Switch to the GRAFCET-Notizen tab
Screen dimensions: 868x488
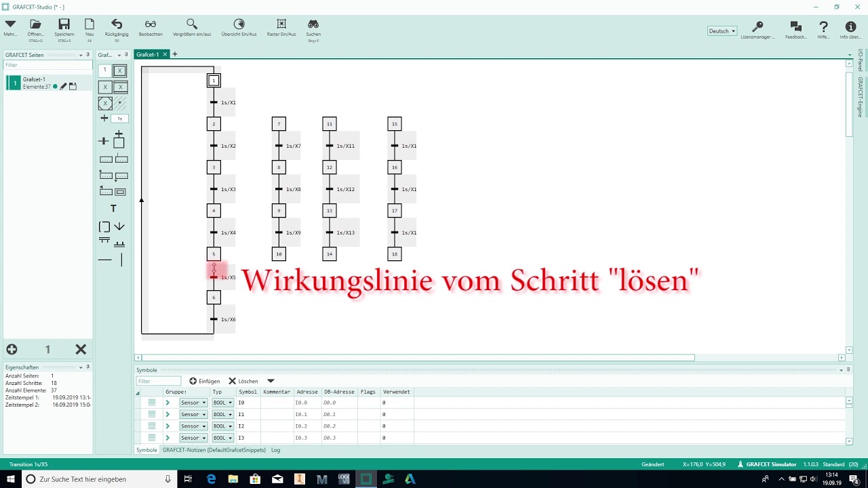click(214, 450)
